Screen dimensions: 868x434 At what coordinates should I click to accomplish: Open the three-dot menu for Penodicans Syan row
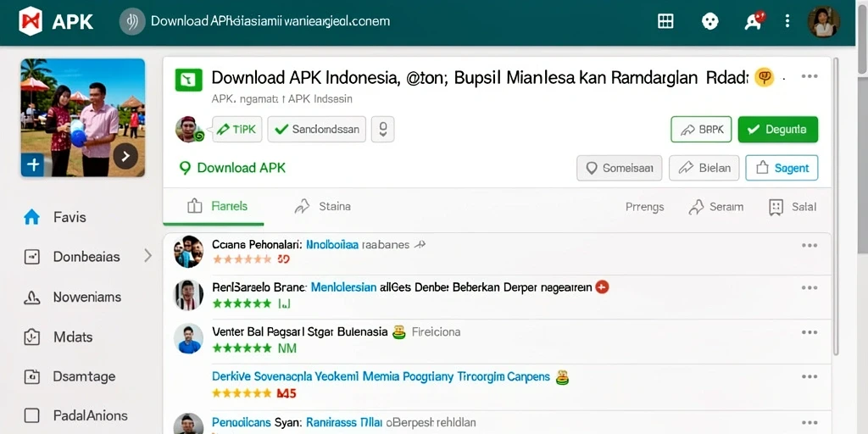pyautogui.click(x=810, y=422)
